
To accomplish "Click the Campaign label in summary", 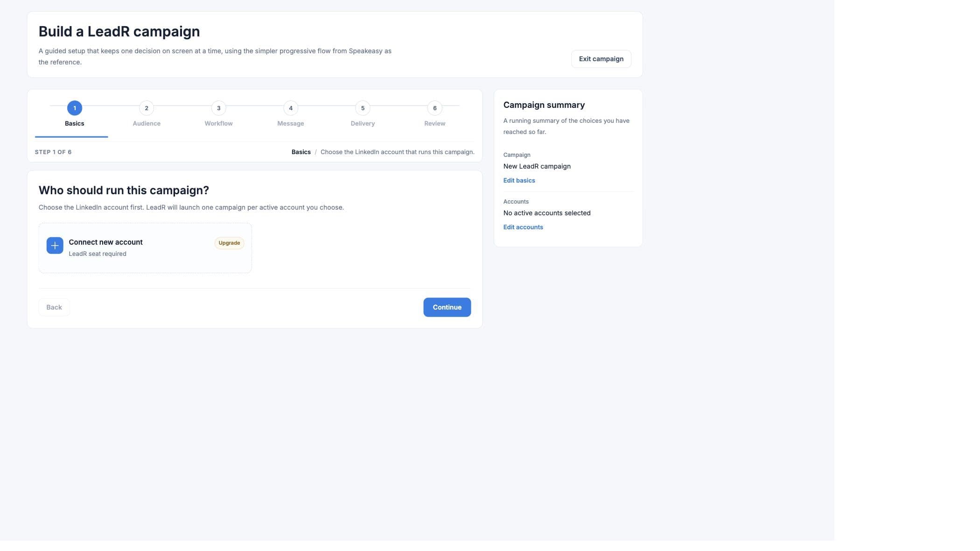I will point(517,155).
